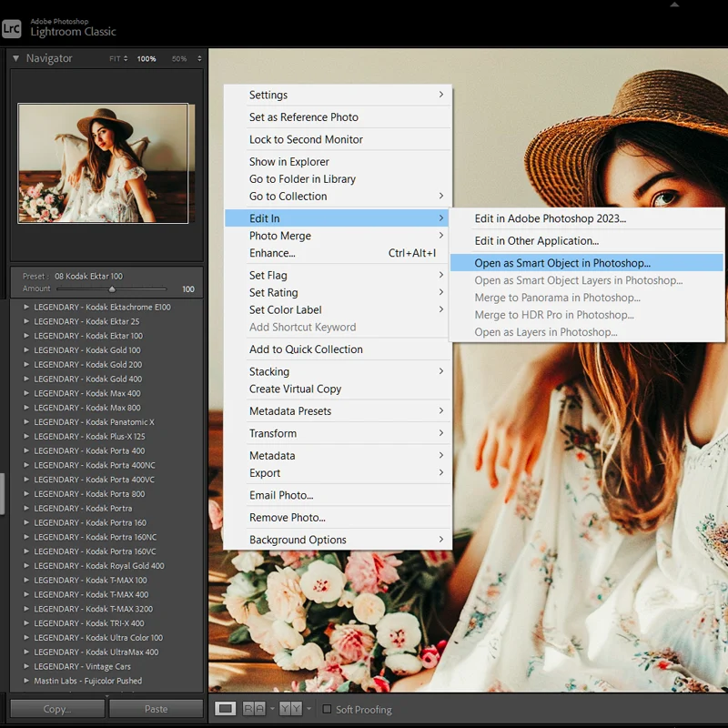This screenshot has width=728, height=728.
Task: Set Navigator zoom to FIT
Action: click(x=115, y=59)
